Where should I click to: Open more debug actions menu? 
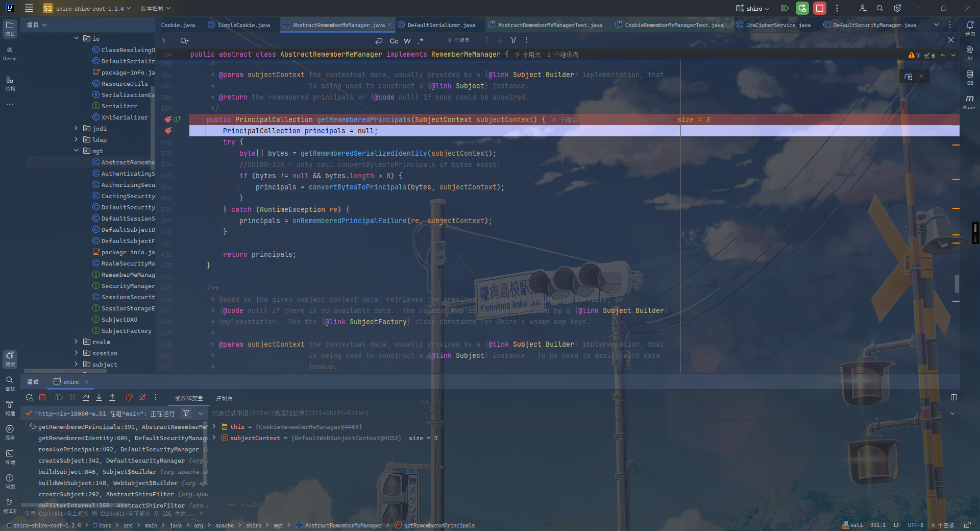pyautogui.click(x=156, y=397)
